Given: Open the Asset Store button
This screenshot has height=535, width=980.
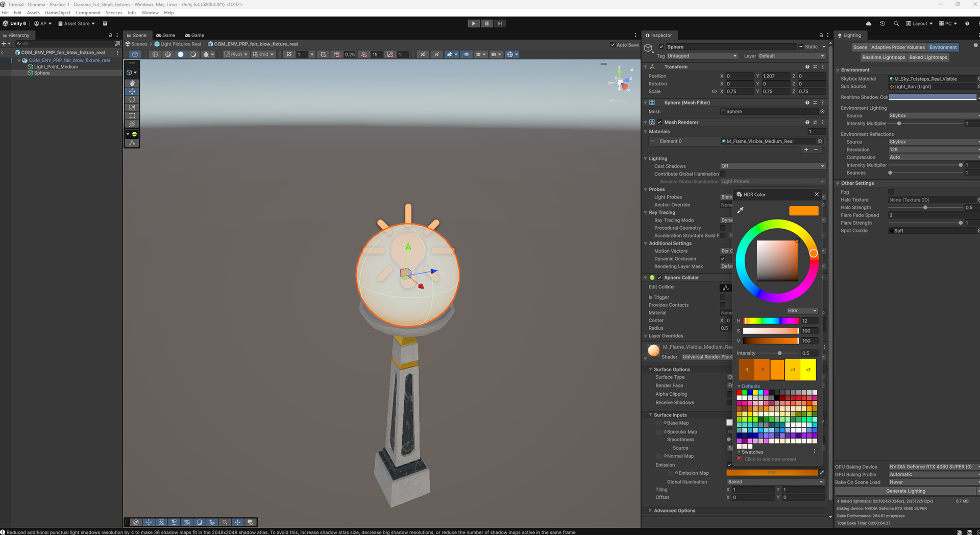Looking at the screenshot, I should (x=77, y=23).
